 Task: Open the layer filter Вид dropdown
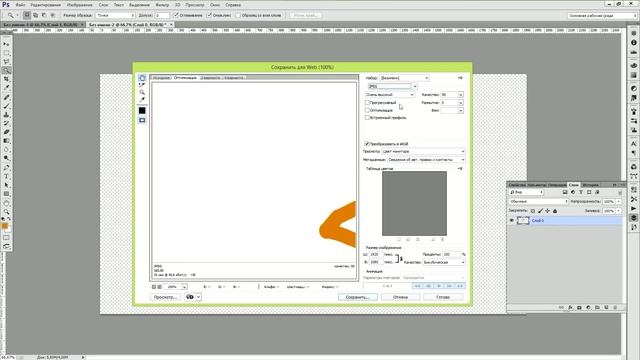click(526, 192)
